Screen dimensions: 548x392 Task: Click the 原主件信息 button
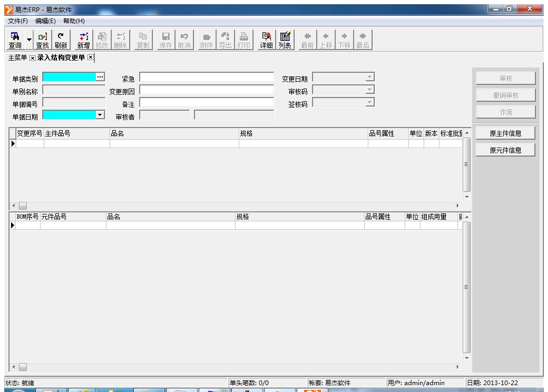tap(505, 133)
